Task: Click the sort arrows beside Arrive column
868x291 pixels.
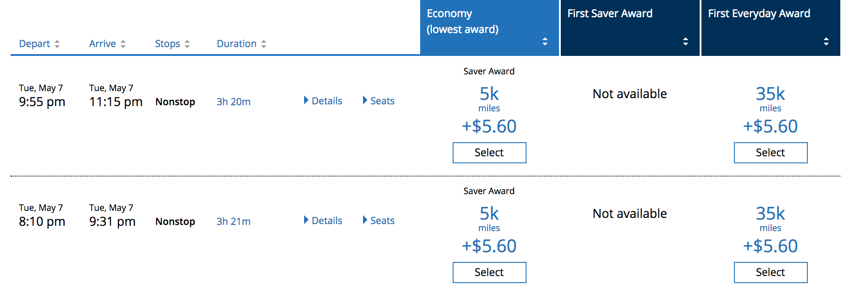Action: [123, 43]
